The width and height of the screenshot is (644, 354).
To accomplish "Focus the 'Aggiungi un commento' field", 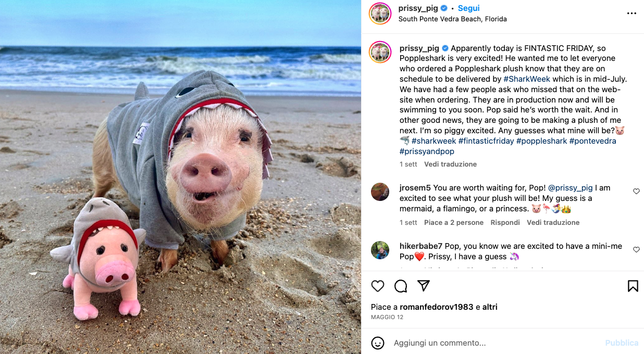I will coord(495,343).
